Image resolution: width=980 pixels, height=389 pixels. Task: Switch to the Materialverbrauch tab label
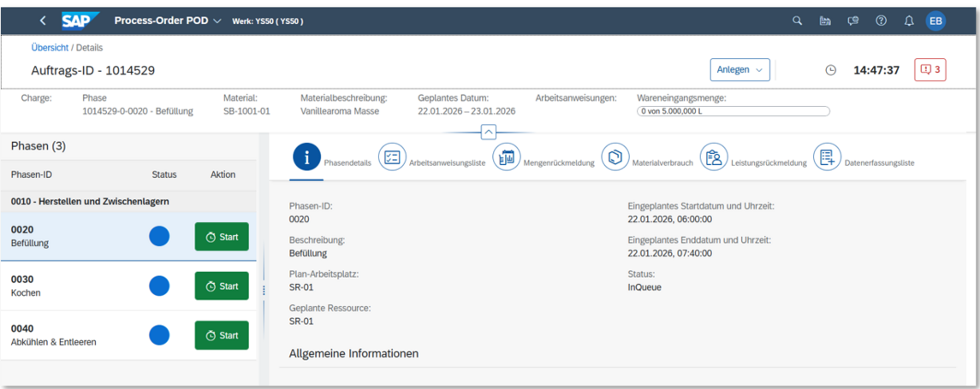point(662,162)
